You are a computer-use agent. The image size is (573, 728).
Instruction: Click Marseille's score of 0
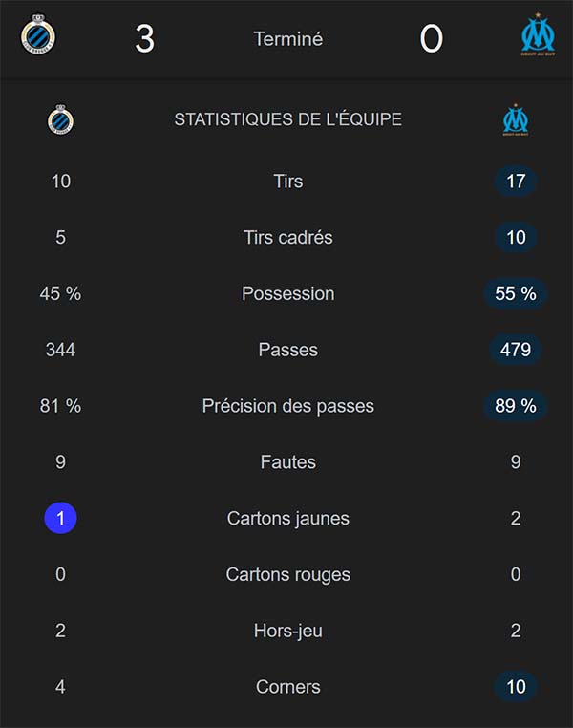tap(431, 39)
